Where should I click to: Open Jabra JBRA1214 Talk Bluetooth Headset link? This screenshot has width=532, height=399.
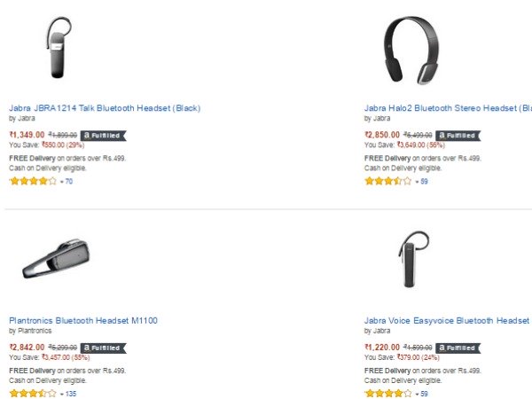(105, 108)
